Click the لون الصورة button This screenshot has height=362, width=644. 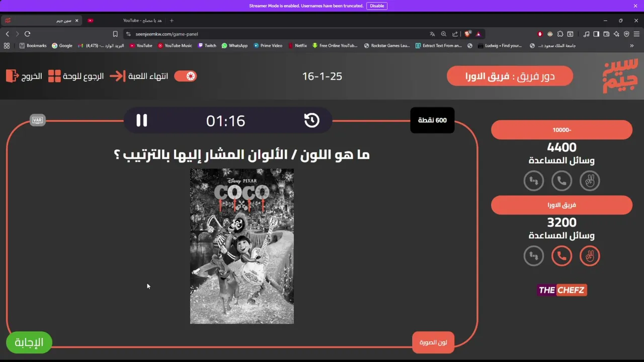(x=433, y=342)
